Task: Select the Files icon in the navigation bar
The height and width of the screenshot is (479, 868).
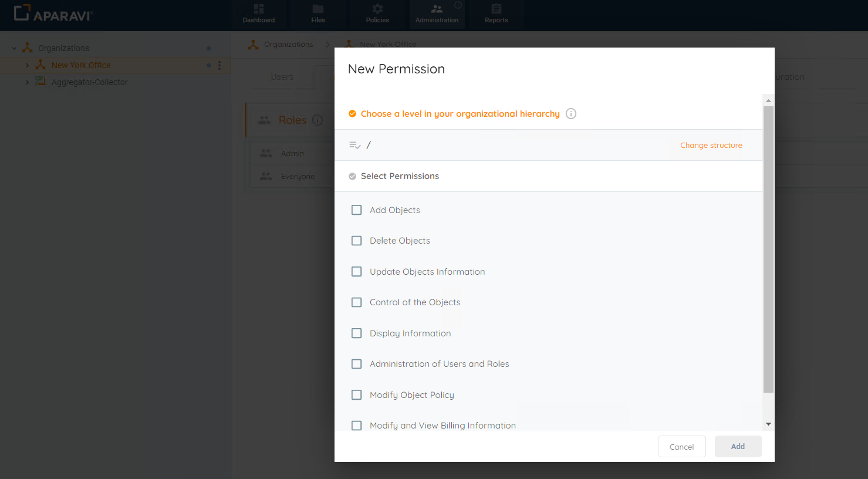Action: coord(318,14)
